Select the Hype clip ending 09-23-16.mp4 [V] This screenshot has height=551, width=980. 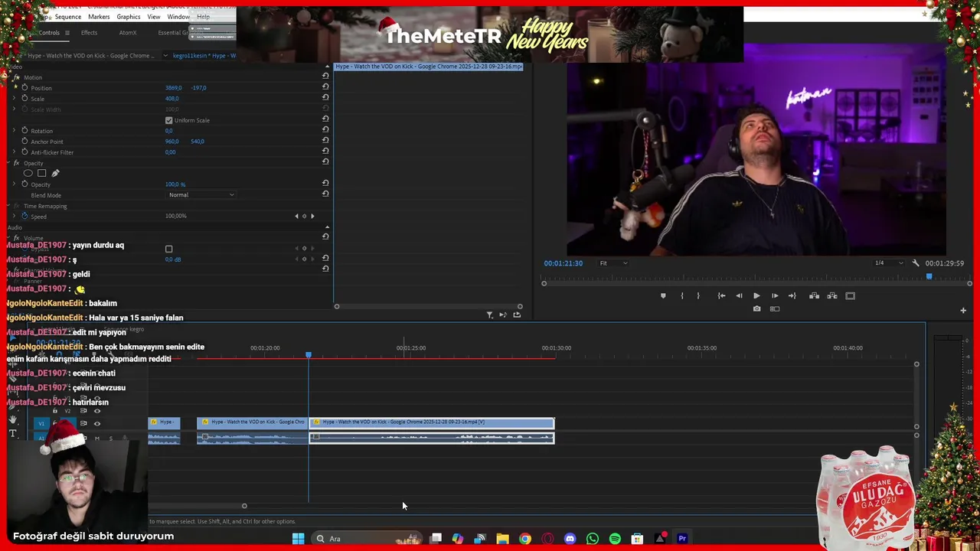point(432,422)
